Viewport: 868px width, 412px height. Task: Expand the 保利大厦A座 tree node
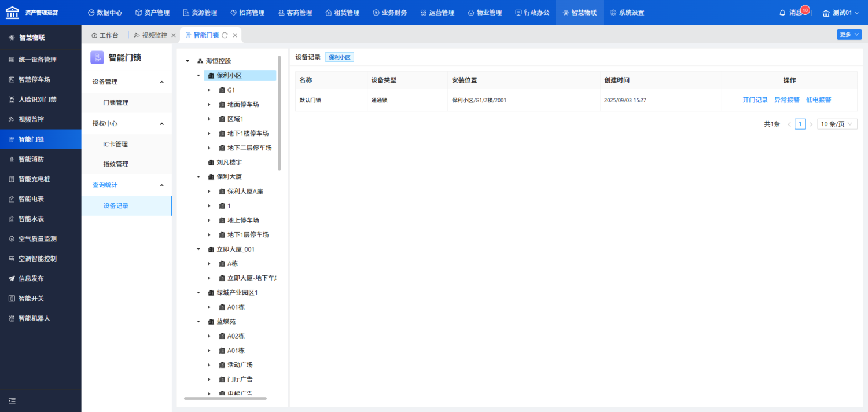(209, 191)
